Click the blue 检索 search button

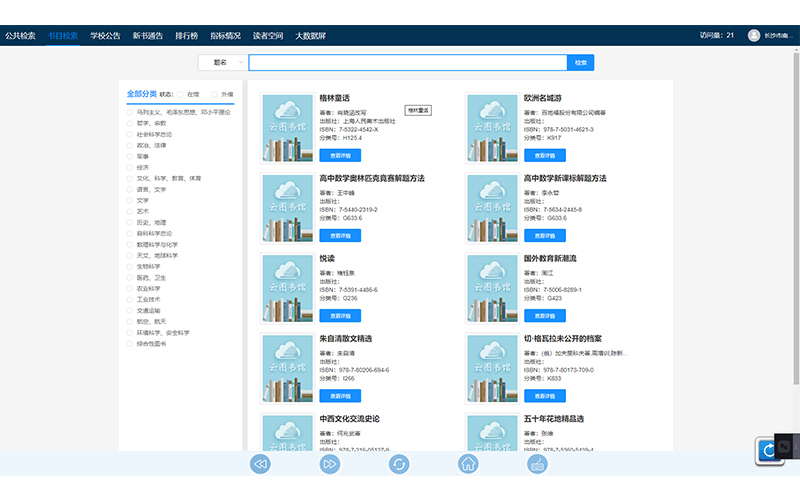click(581, 62)
